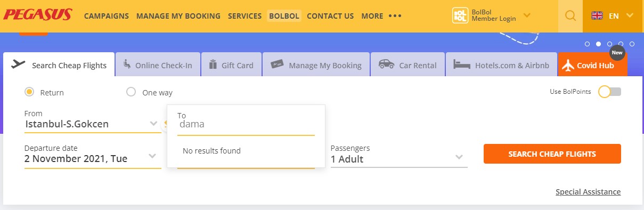
Task: Select the One way radio button
Action: point(131,92)
